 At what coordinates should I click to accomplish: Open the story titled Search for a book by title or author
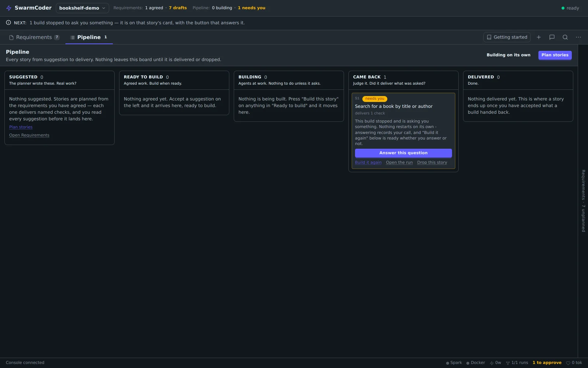point(394,106)
